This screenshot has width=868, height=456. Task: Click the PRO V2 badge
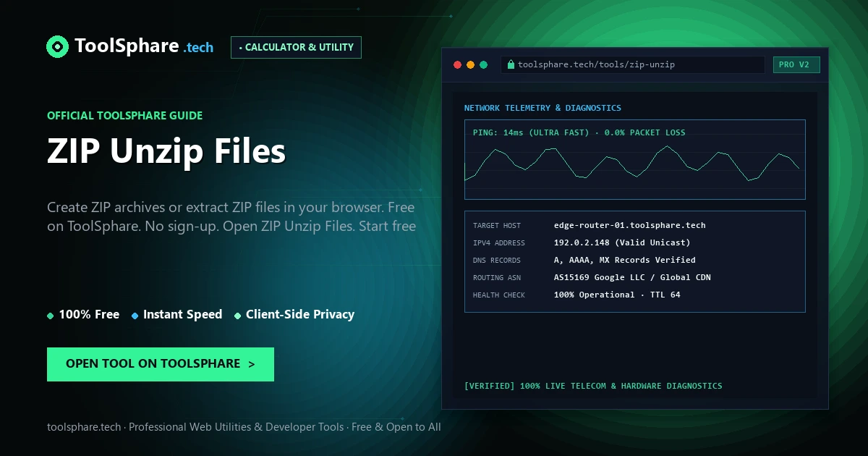tap(796, 64)
